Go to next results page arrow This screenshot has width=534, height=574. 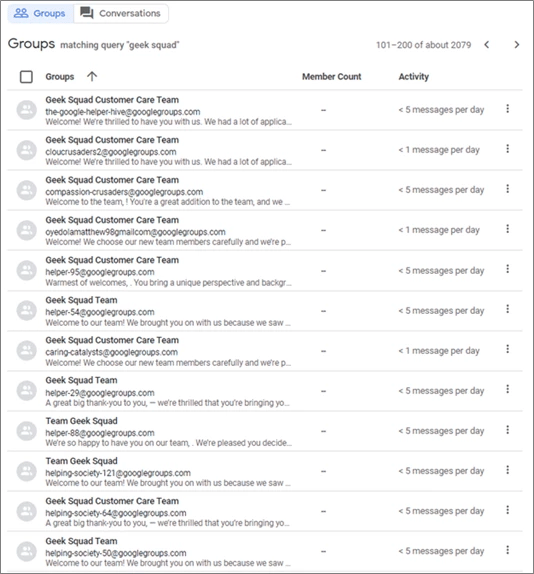pyautogui.click(x=516, y=45)
